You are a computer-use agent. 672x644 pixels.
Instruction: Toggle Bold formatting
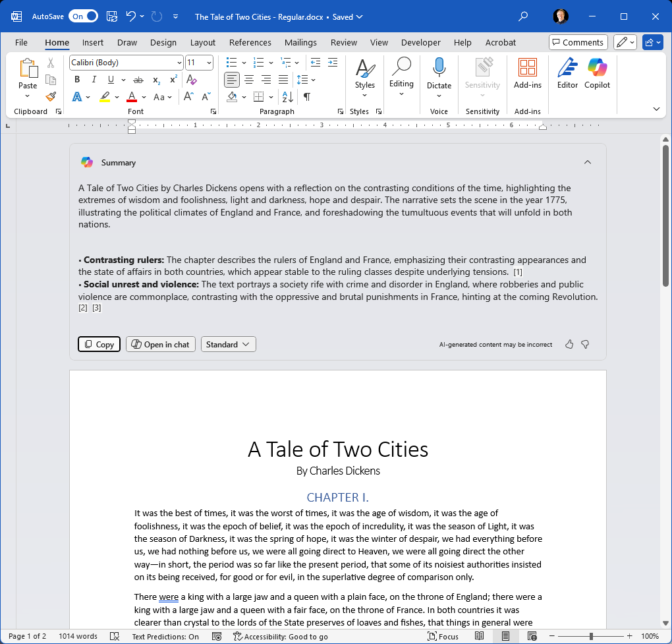[x=77, y=80]
